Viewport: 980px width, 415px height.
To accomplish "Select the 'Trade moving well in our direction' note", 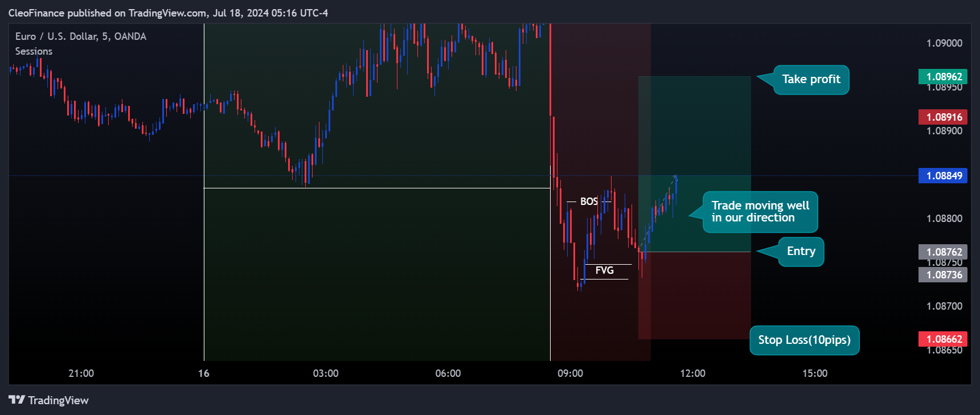I will pyautogui.click(x=760, y=212).
